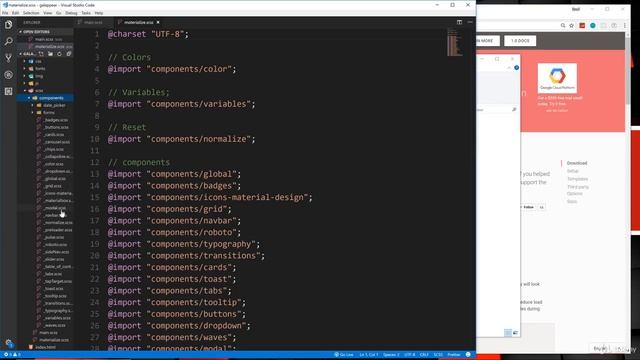Click Google Cloud Platform ad image
Screen dimensions: 640x360
pyautogui.click(x=557, y=78)
